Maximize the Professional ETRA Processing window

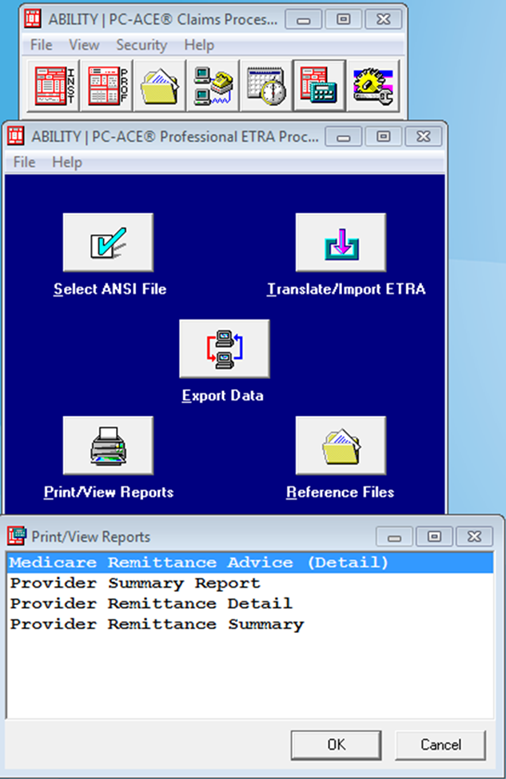383,137
